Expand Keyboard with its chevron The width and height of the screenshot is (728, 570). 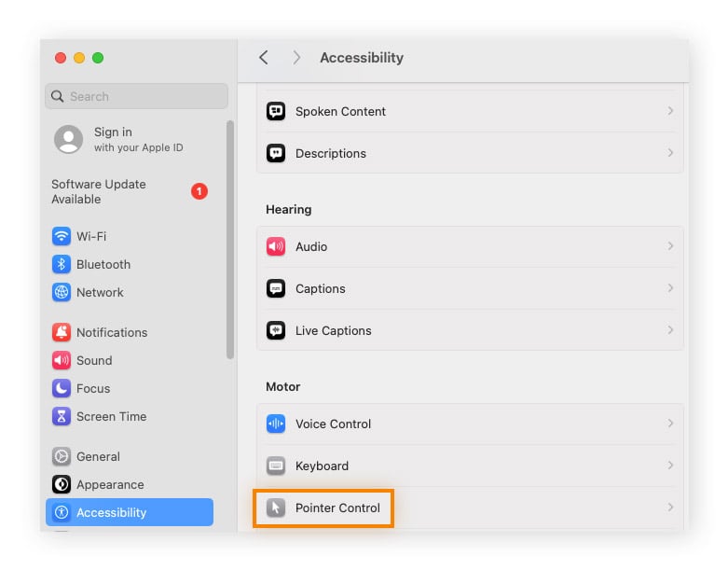pyautogui.click(x=670, y=465)
